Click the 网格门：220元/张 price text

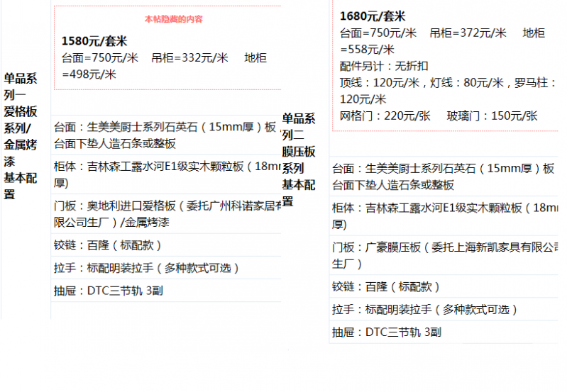(x=385, y=116)
